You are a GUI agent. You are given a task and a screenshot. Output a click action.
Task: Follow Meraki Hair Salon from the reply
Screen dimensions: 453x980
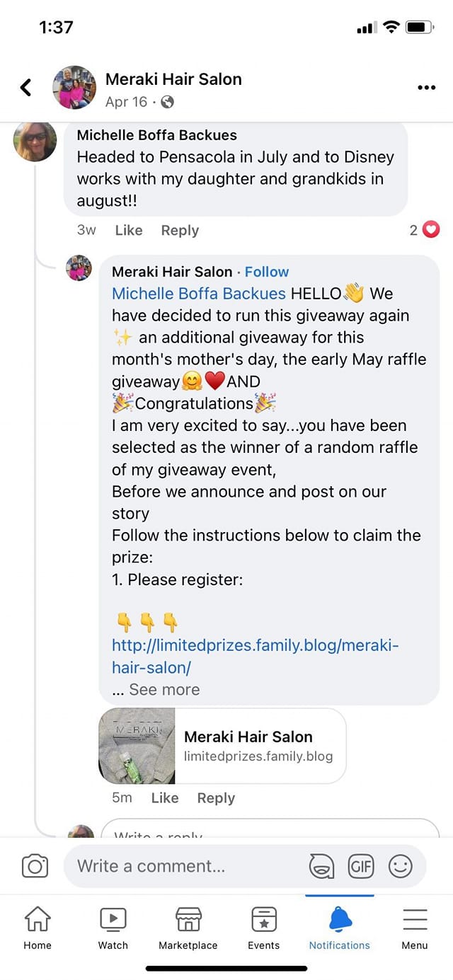[267, 272]
